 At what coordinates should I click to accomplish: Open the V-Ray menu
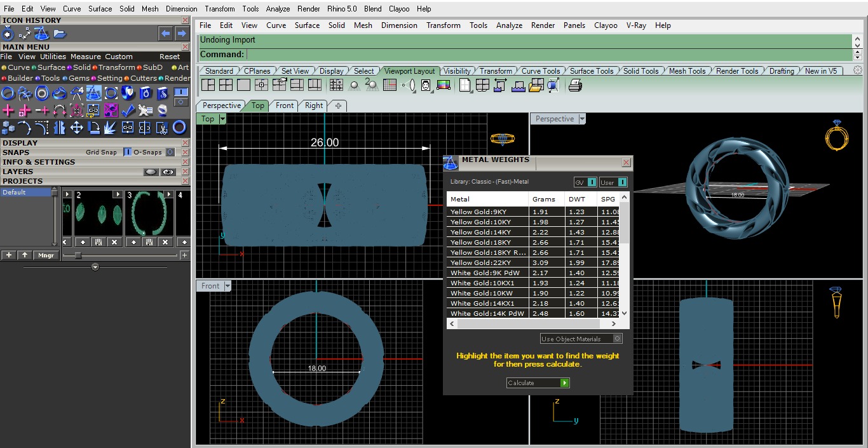636,25
